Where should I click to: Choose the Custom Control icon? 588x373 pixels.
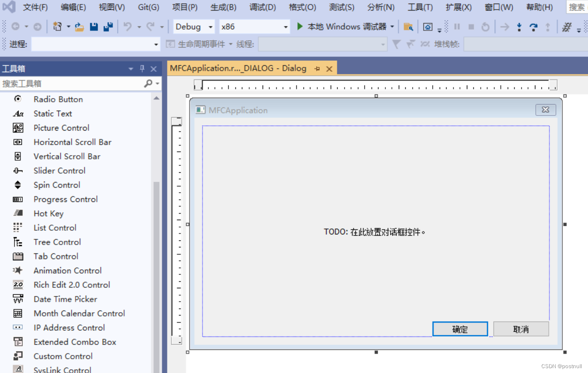point(18,356)
